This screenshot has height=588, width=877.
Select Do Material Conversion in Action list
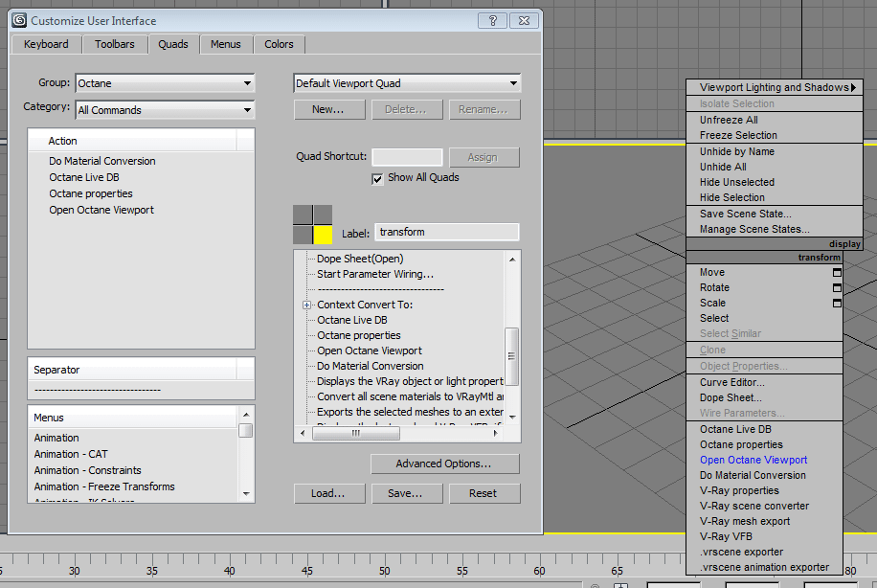(102, 161)
